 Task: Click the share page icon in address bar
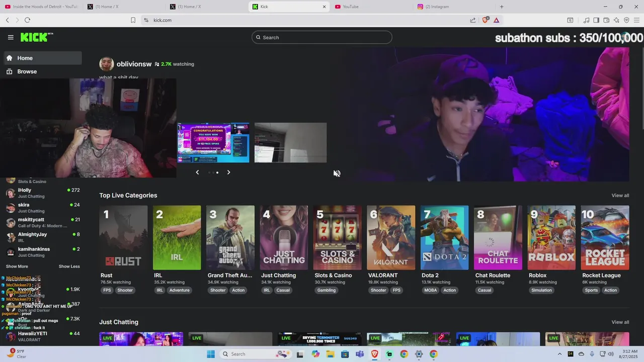(x=473, y=20)
